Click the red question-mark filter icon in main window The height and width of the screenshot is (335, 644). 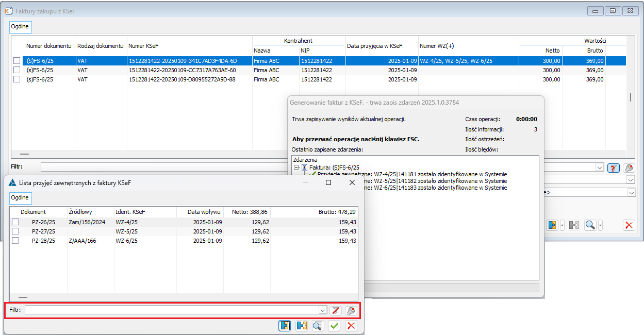pyautogui.click(x=613, y=167)
